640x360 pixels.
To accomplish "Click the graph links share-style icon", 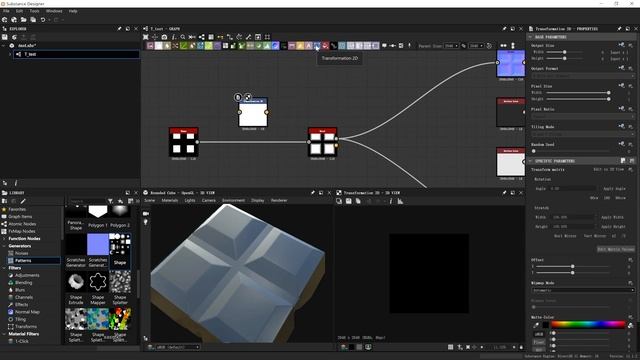I will coord(202,37).
